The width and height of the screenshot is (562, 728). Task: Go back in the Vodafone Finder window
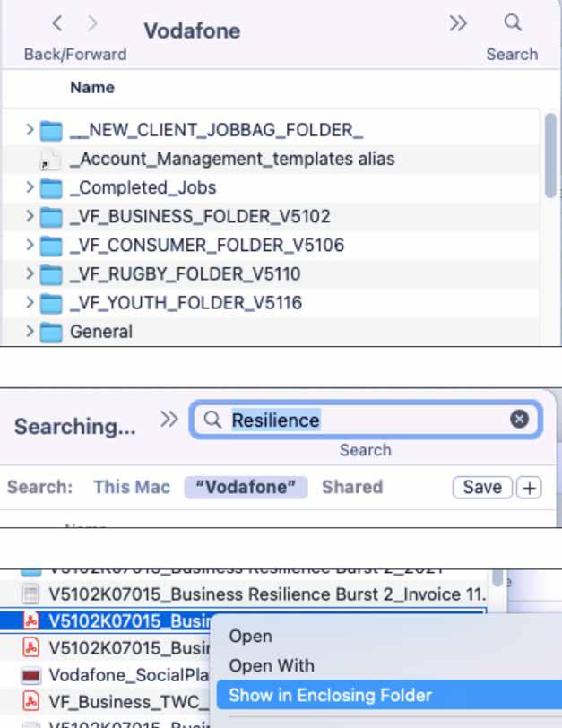point(57,22)
